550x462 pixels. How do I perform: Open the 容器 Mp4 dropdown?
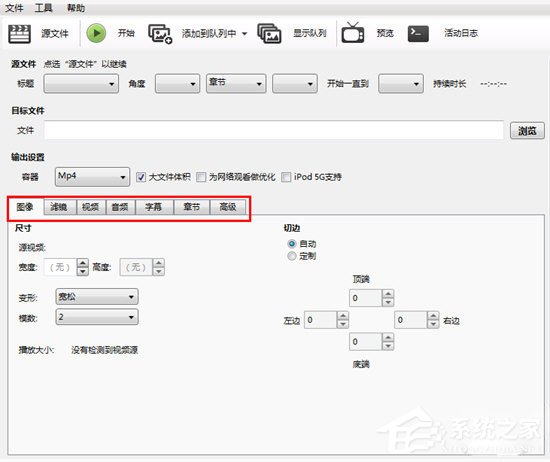tap(92, 177)
